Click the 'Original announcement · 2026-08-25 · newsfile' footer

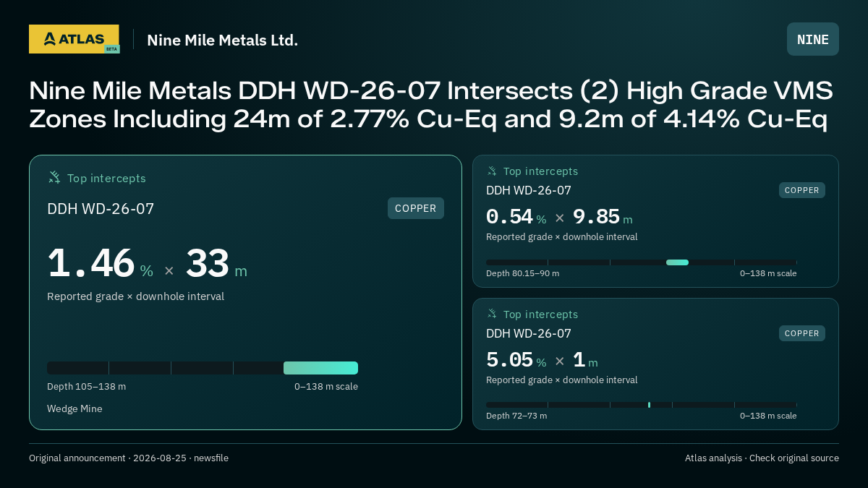(x=129, y=458)
